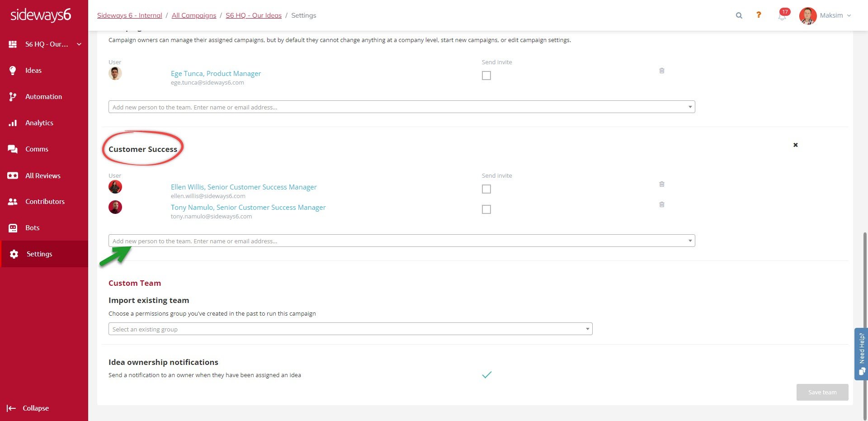Click the Customer Success heading
The height and width of the screenshot is (421, 868).
(x=143, y=149)
